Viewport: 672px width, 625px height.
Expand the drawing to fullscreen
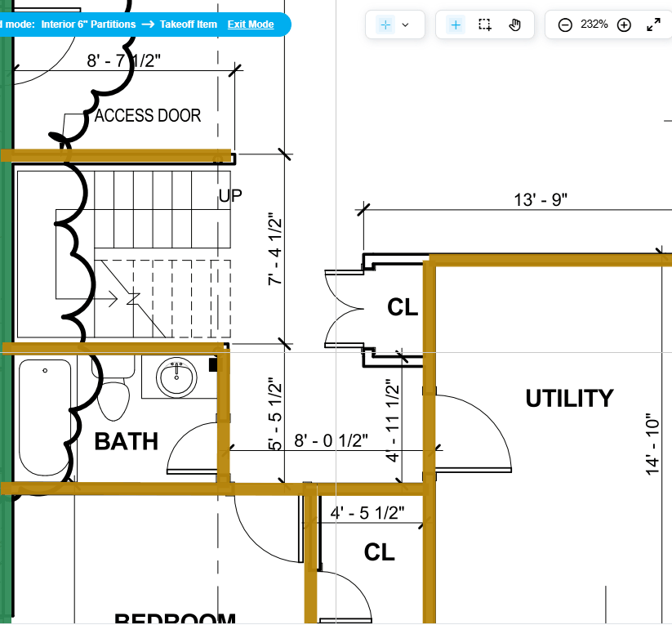[x=653, y=25]
